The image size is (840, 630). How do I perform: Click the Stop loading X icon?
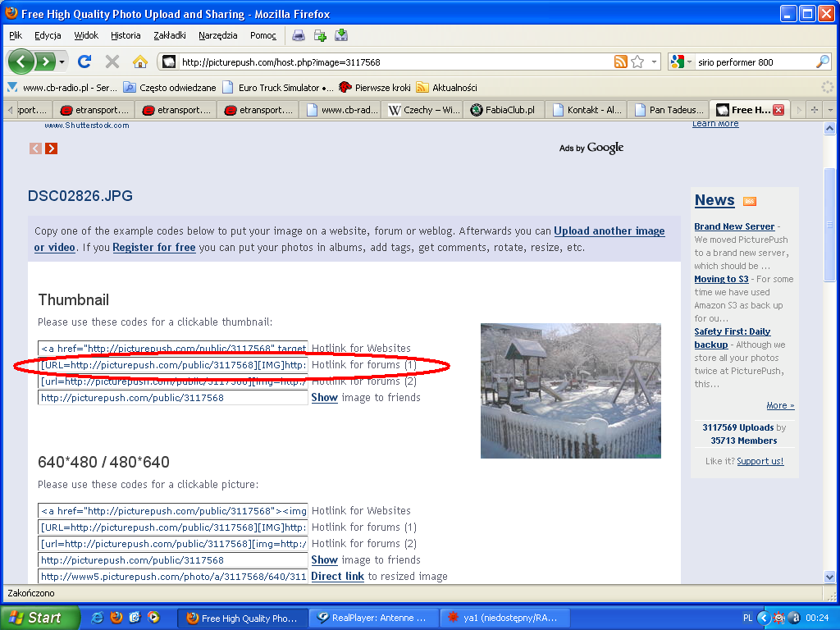112,62
